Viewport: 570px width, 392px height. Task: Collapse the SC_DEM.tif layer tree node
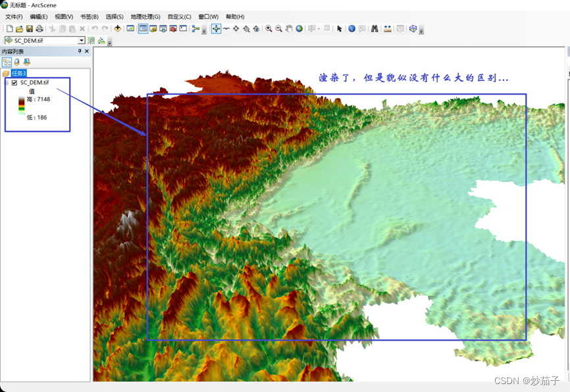[x=6, y=83]
